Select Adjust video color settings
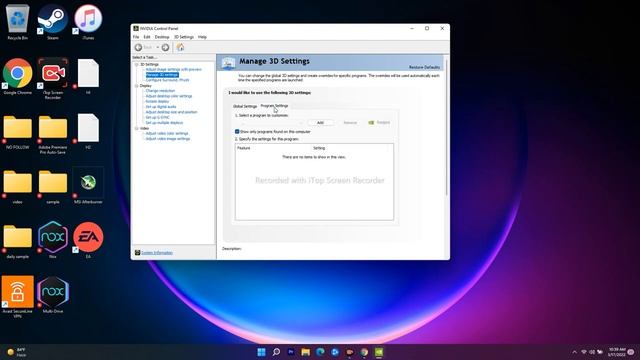The image size is (640, 360). click(x=167, y=133)
